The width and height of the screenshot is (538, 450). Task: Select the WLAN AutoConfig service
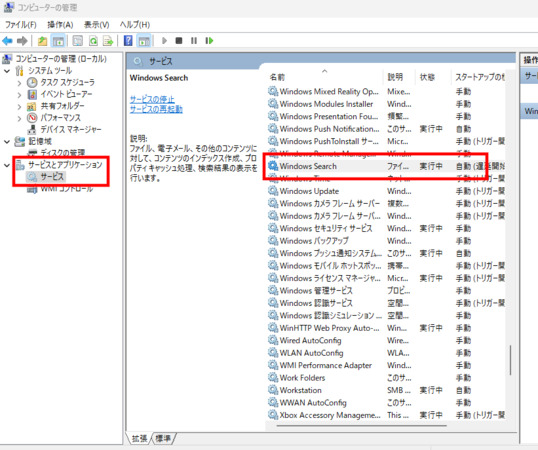(x=386, y=353)
